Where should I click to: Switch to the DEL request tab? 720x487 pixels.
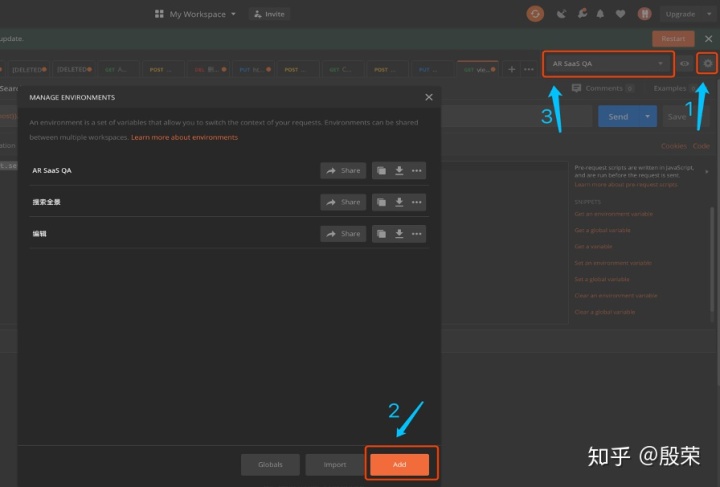[210, 69]
